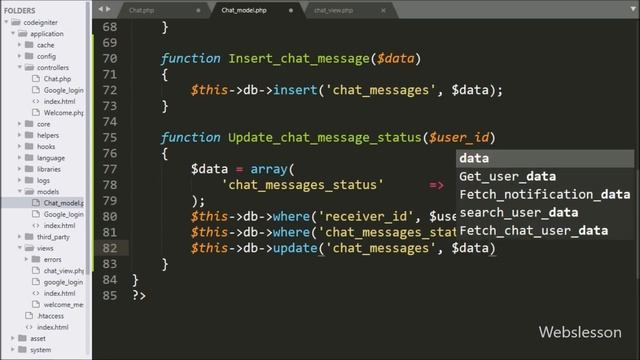Image resolution: width=640 pixels, height=360 pixels.
Task: Place cursor after $data) on line 82
Action: pyautogui.click(x=496, y=248)
